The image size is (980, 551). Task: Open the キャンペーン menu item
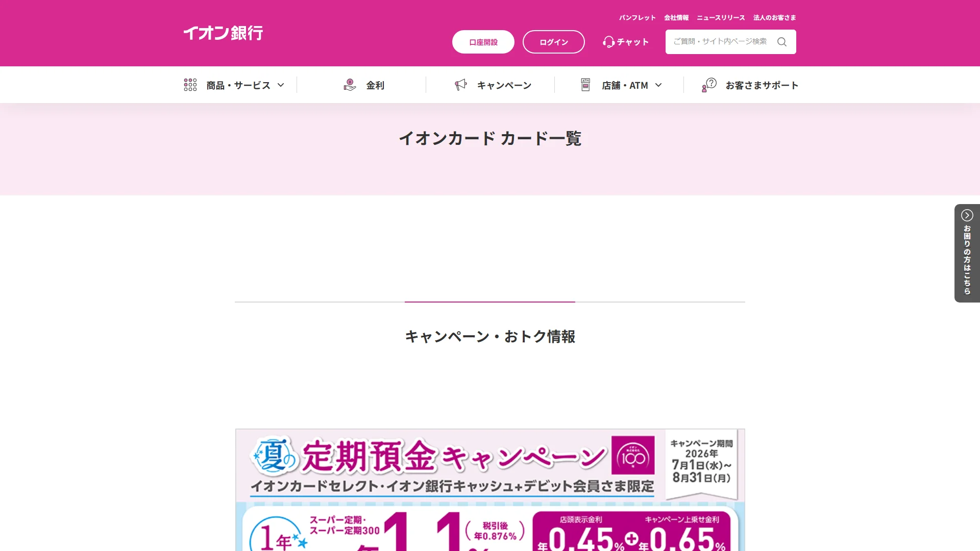(493, 85)
